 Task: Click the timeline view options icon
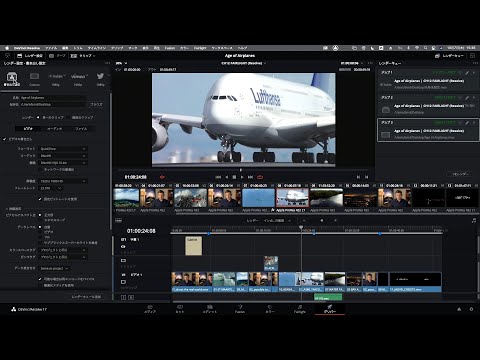click(118, 220)
